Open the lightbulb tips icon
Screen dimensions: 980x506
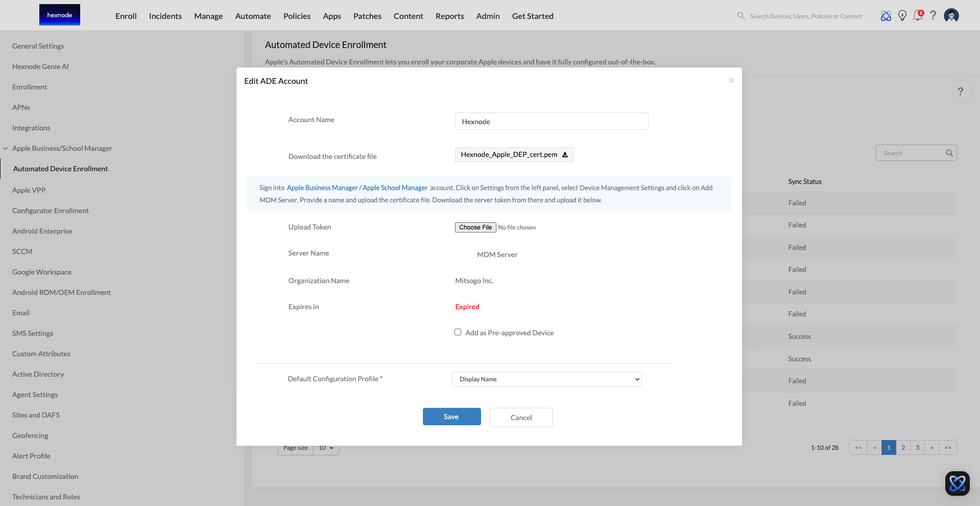902,16
